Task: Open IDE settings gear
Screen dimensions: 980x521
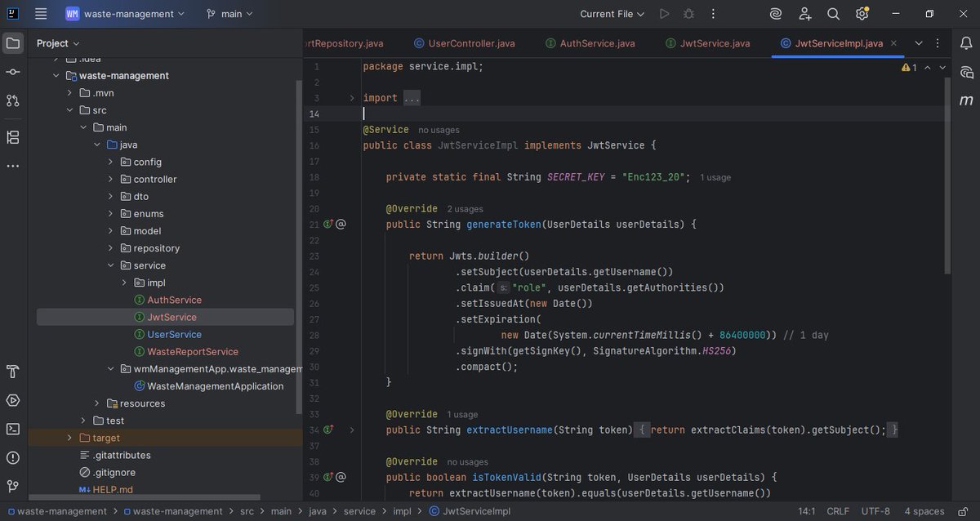Action: tap(862, 14)
